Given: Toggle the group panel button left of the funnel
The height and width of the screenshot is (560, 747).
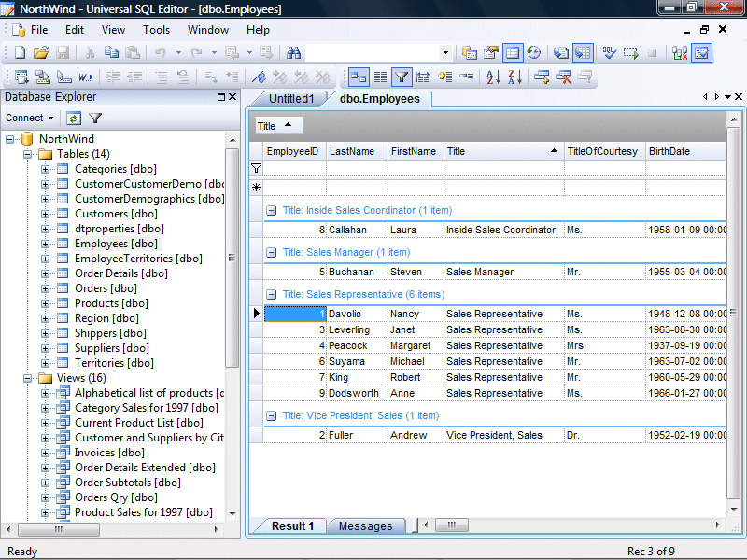Looking at the screenshot, I should [x=359, y=77].
